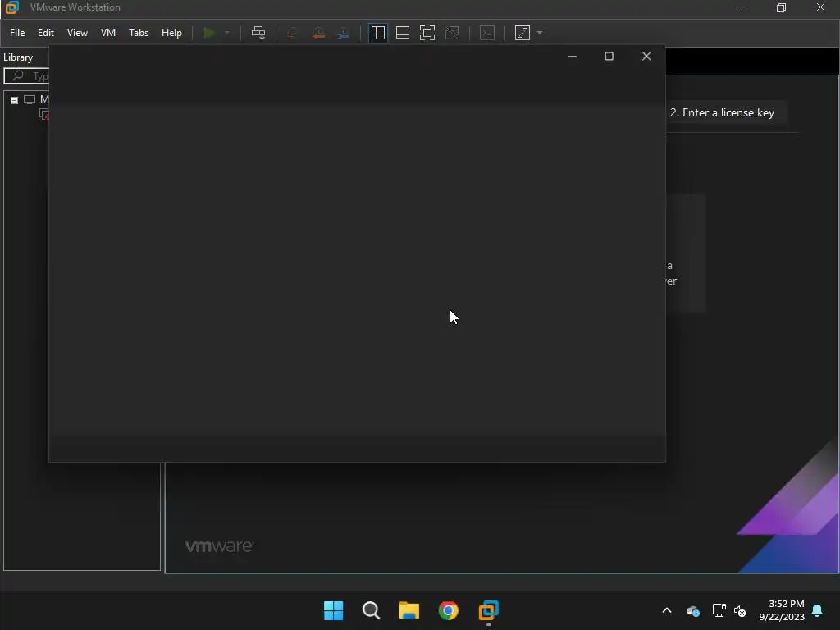The height and width of the screenshot is (630, 840).
Task: Select the computer icon in Library tree
Action: click(30, 99)
